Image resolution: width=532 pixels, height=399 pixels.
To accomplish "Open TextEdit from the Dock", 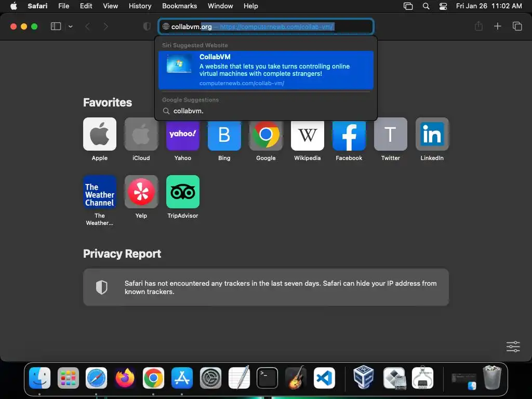I will coord(239,378).
